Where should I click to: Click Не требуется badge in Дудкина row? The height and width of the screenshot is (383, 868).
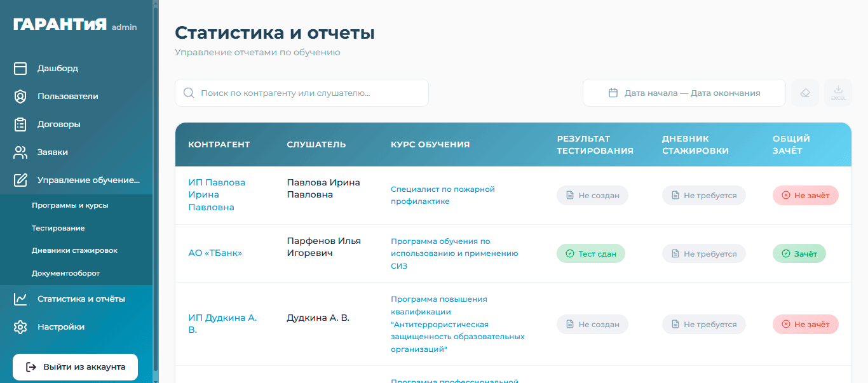tap(703, 324)
